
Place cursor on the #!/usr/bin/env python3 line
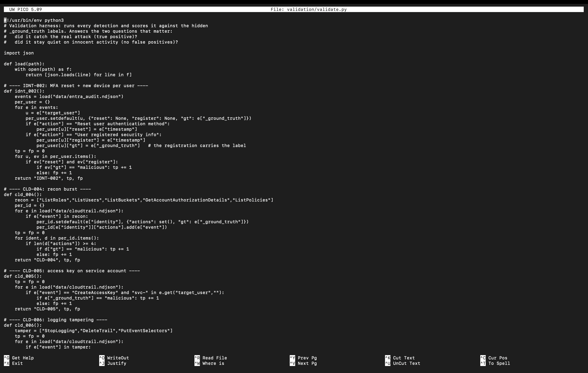(x=34, y=20)
